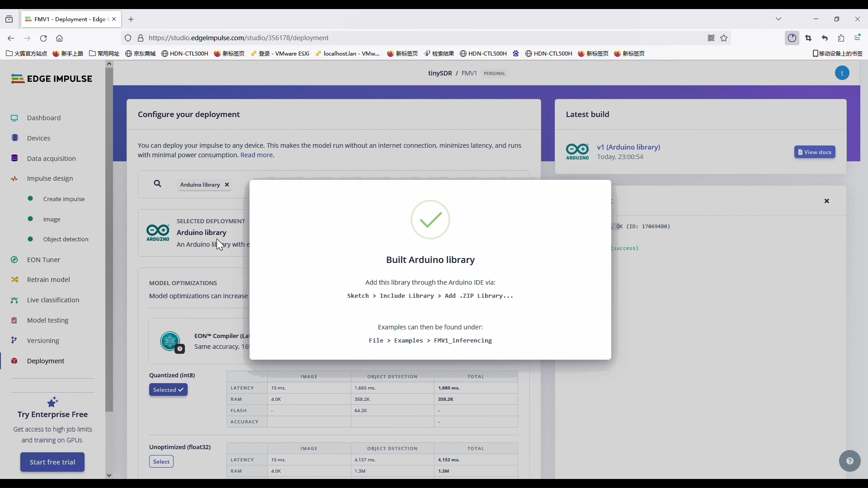Click the Versioning branch icon
Screen dimensions: 868x488
coord(14,340)
